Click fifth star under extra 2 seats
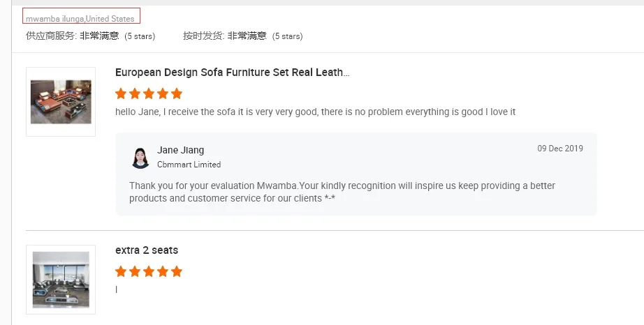The height and width of the screenshot is (325, 644). (177, 271)
